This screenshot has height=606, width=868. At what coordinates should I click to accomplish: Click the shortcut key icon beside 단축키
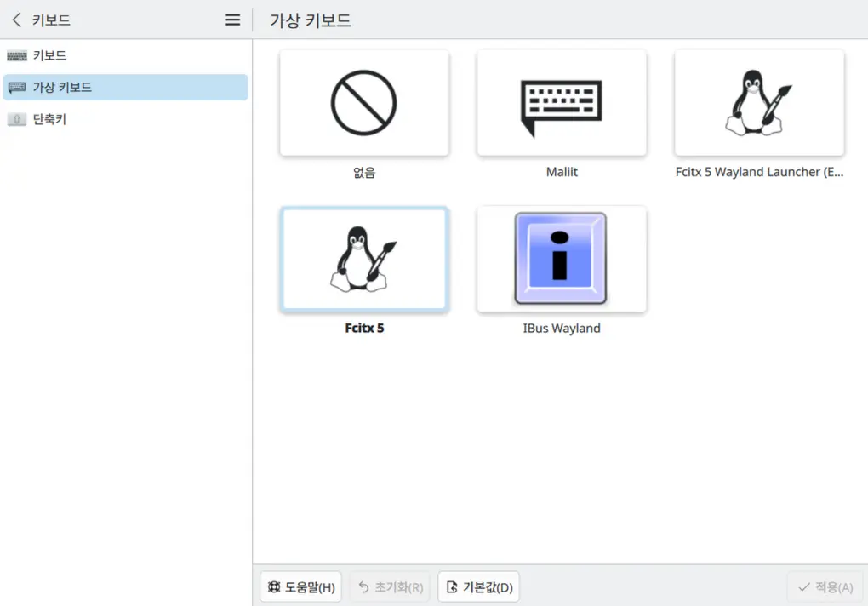[17, 119]
